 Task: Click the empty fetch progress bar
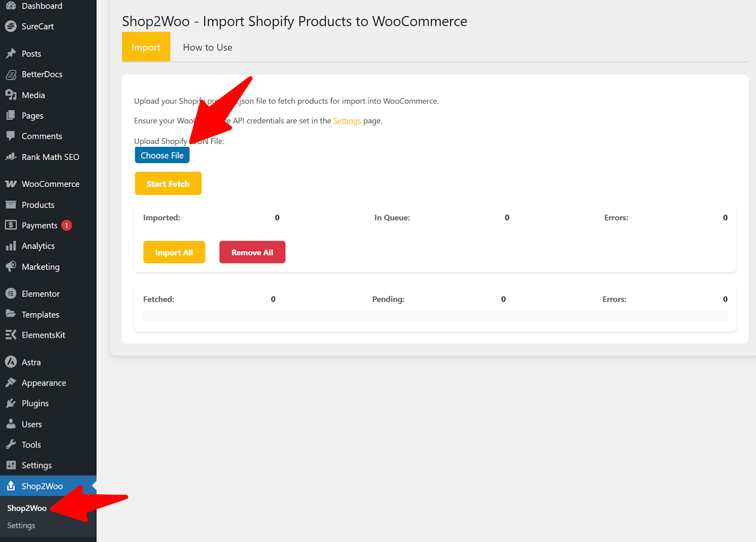[x=435, y=316]
